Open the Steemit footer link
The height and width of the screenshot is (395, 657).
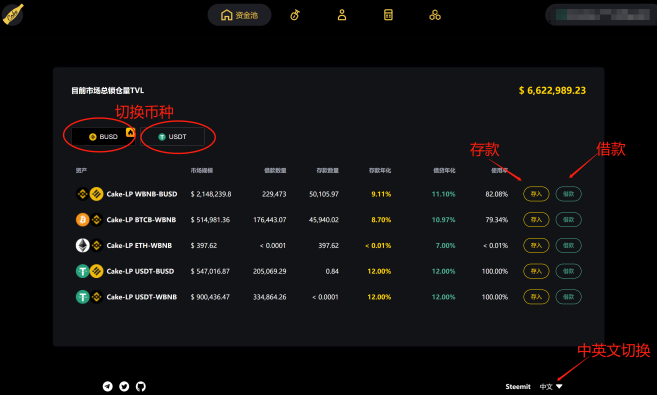pos(518,387)
